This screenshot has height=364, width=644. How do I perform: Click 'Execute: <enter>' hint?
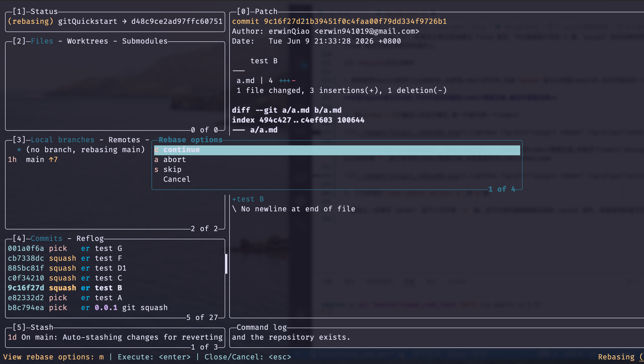pyautogui.click(x=154, y=357)
